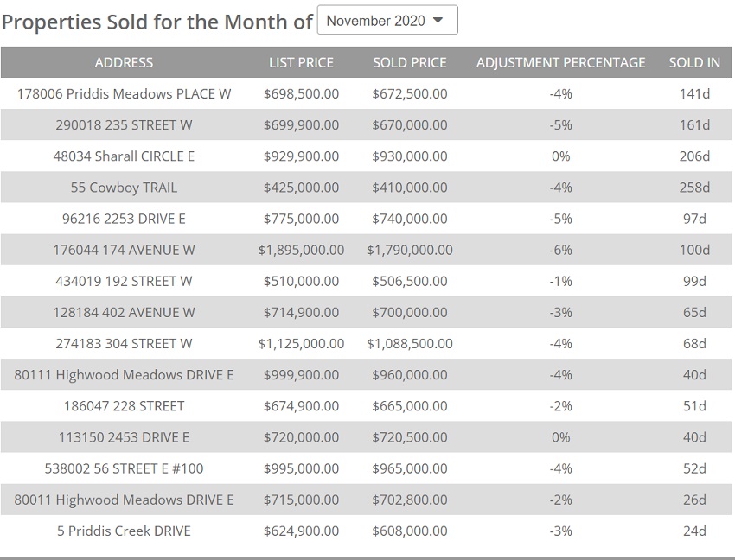Click the SOLD IN column header
The width and height of the screenshot is (735, 560).
click(x=694, y=63)
